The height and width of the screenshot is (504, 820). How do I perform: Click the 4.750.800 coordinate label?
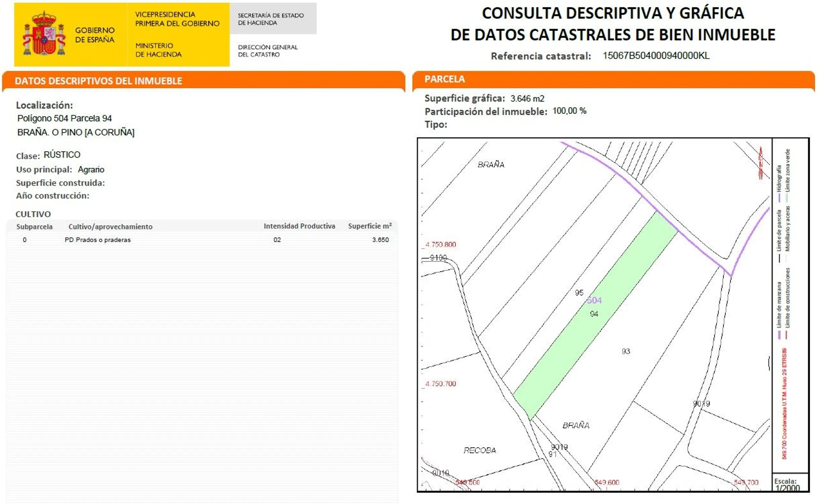click(440, 244)
